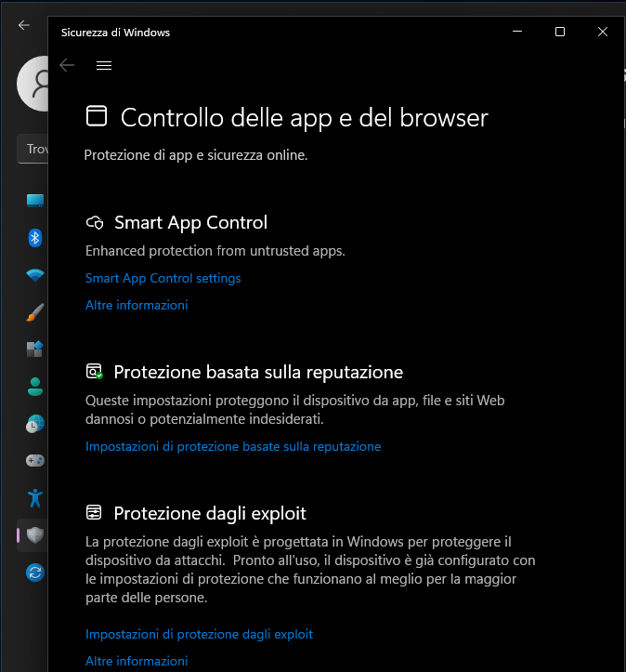Screen dimensions: 626x672
Task: Click the Smart App Control heading
Action: pyautogui.click(x=191, y=223)
